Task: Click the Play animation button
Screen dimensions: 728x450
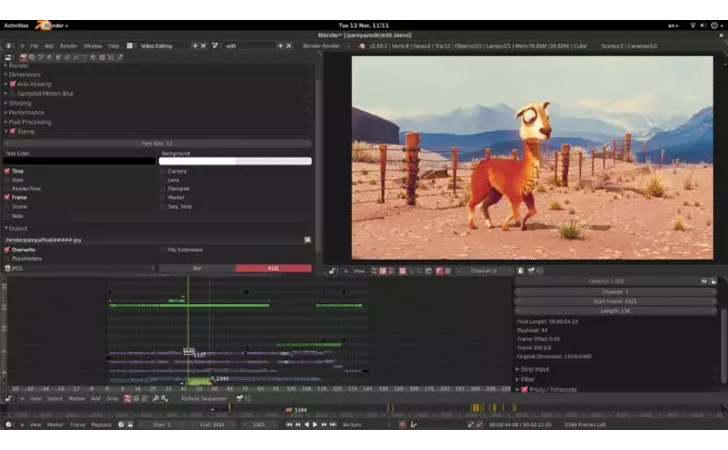Action: [x=315, y=424]
